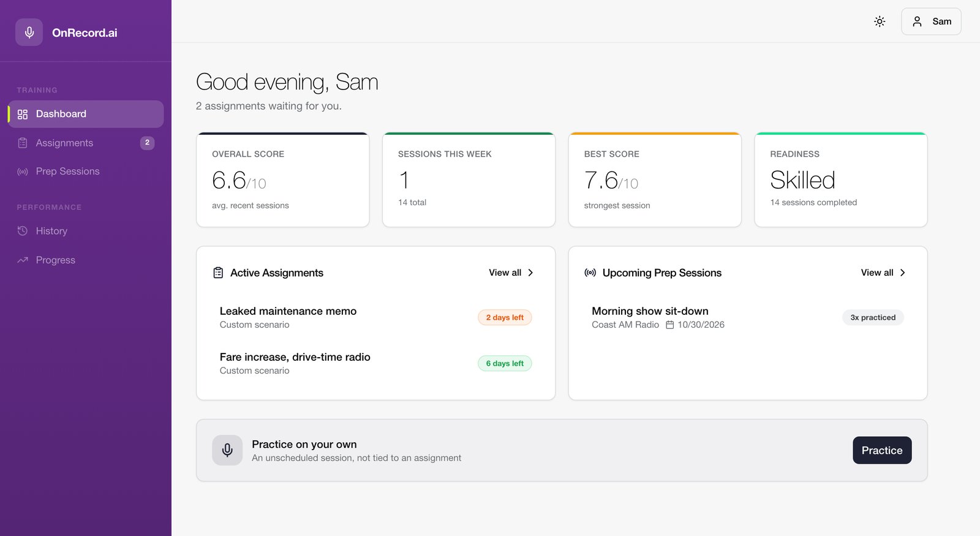Click the 3x practiced badge

tap(873, 317)
